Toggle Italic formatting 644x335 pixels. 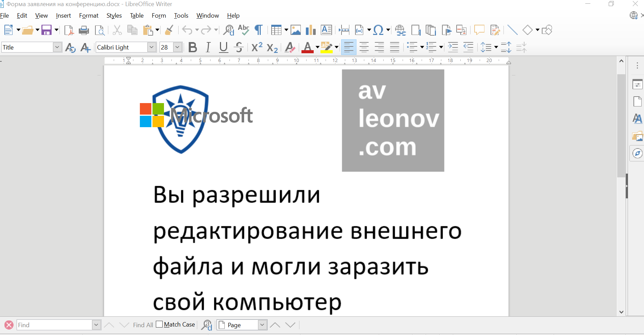point(208,47)
